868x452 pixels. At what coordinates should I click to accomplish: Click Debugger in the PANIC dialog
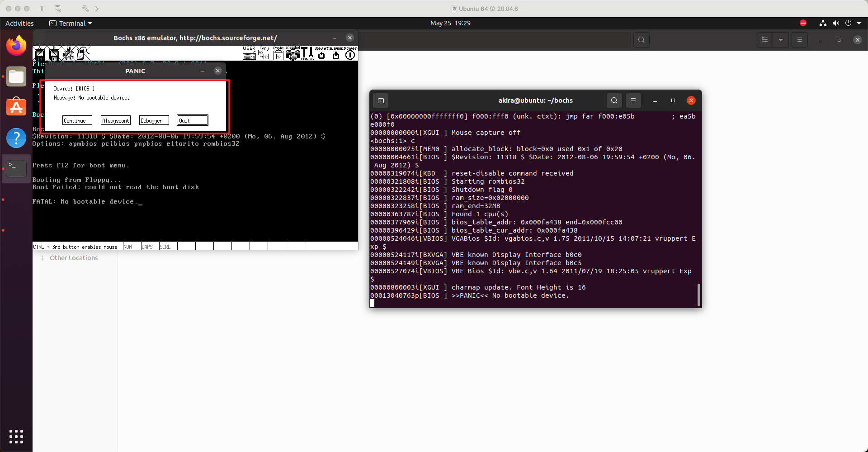coord(154,120)
